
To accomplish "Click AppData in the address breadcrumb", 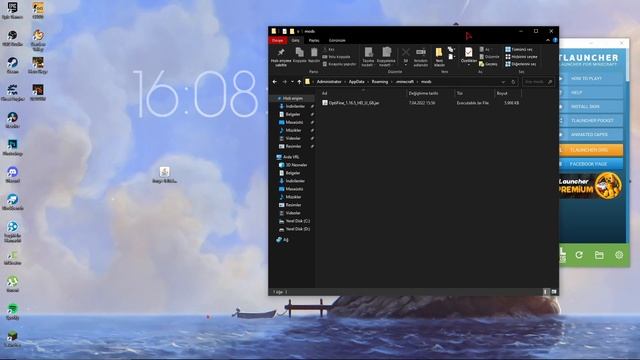I will [356, 82].
